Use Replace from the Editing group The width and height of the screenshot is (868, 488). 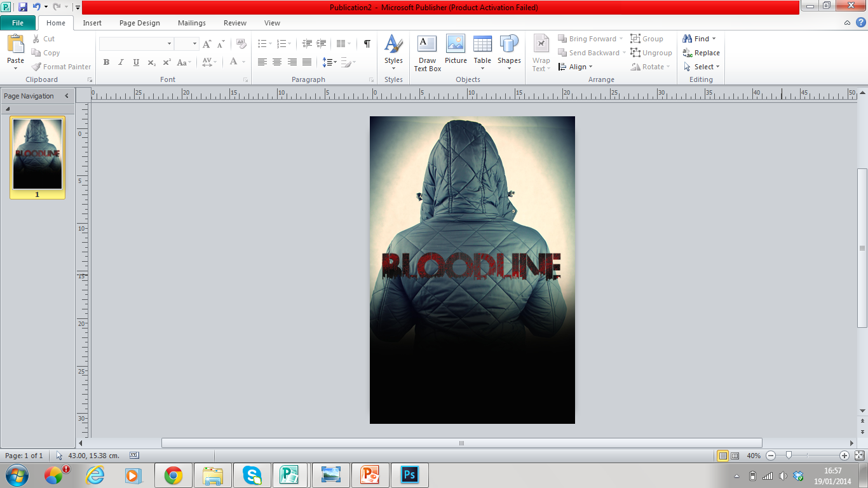[x=701, y=53]
